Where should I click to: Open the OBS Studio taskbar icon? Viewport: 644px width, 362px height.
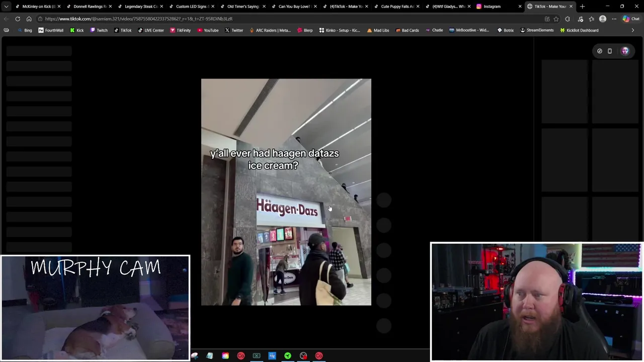click(x=303, y=356)
